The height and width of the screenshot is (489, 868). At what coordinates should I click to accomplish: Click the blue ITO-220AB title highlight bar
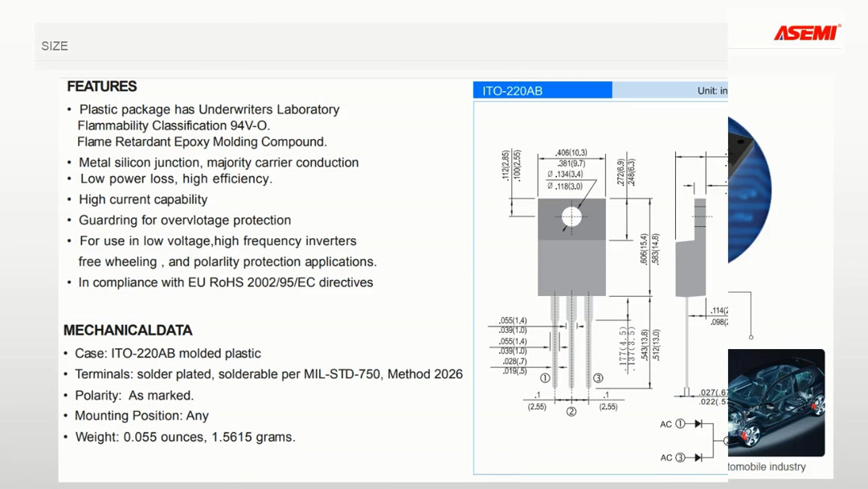[x=542, y=90]
